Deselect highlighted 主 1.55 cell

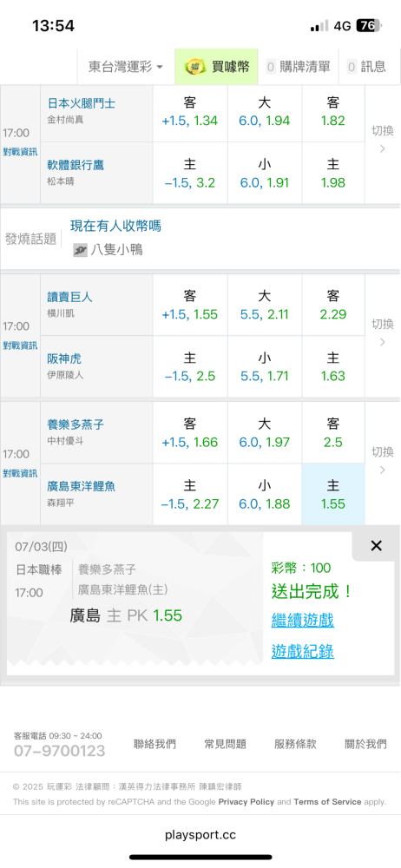(333, 495)
